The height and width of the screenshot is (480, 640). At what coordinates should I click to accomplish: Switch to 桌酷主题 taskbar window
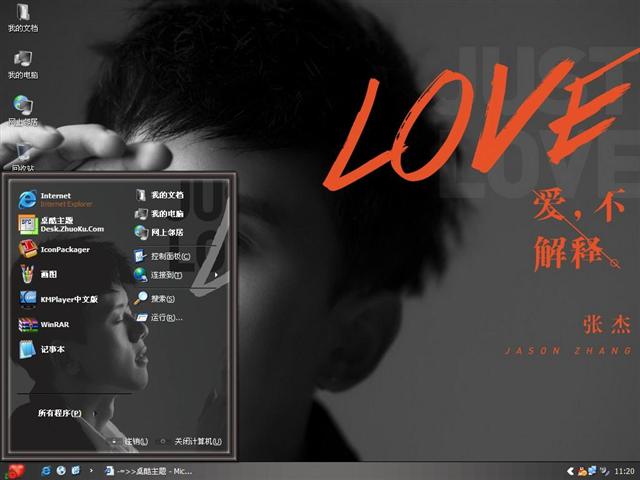point(148,471)
